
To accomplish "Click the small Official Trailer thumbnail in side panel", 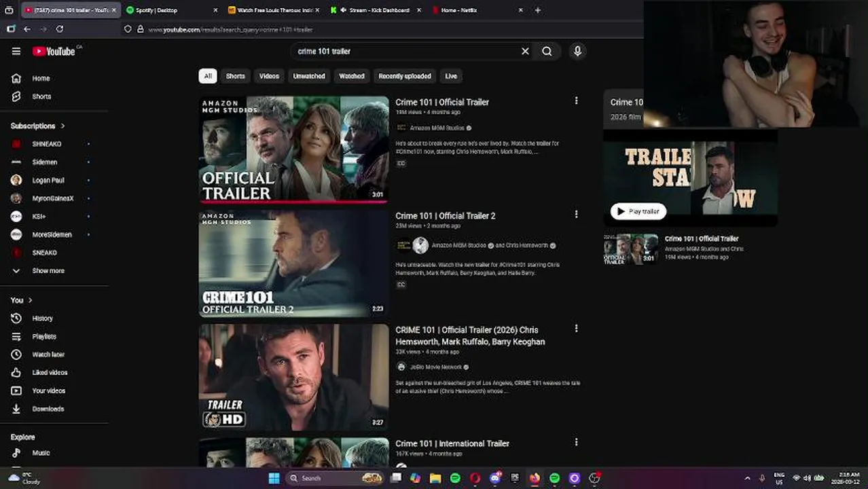I will coord(631,249).
